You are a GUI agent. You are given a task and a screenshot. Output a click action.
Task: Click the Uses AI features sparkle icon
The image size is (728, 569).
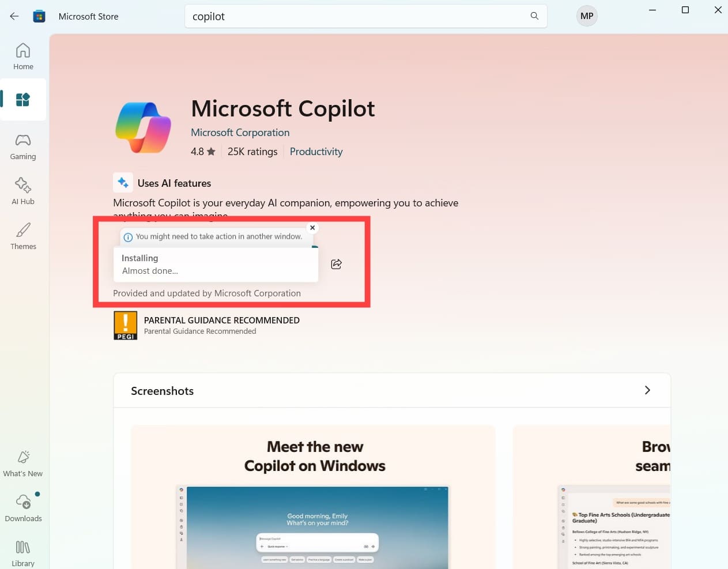(x=123, y=183)
